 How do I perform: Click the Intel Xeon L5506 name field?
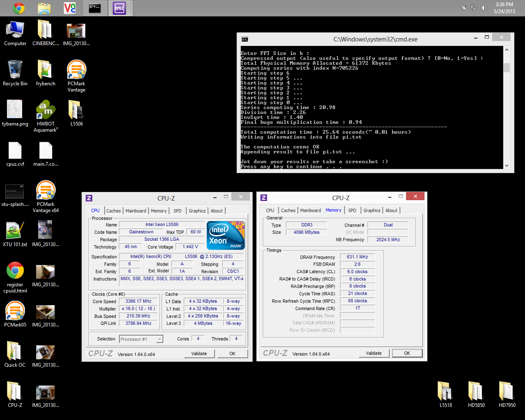click(x=162, y=224)
